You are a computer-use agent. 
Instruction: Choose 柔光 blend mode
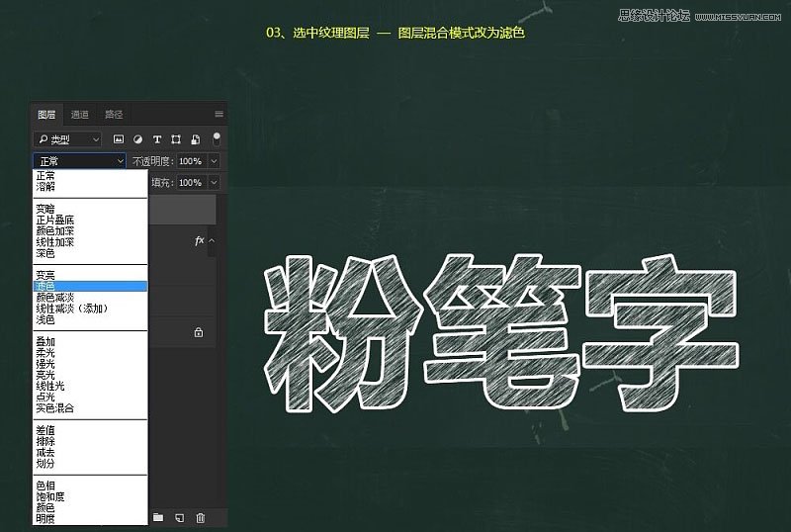90,353
